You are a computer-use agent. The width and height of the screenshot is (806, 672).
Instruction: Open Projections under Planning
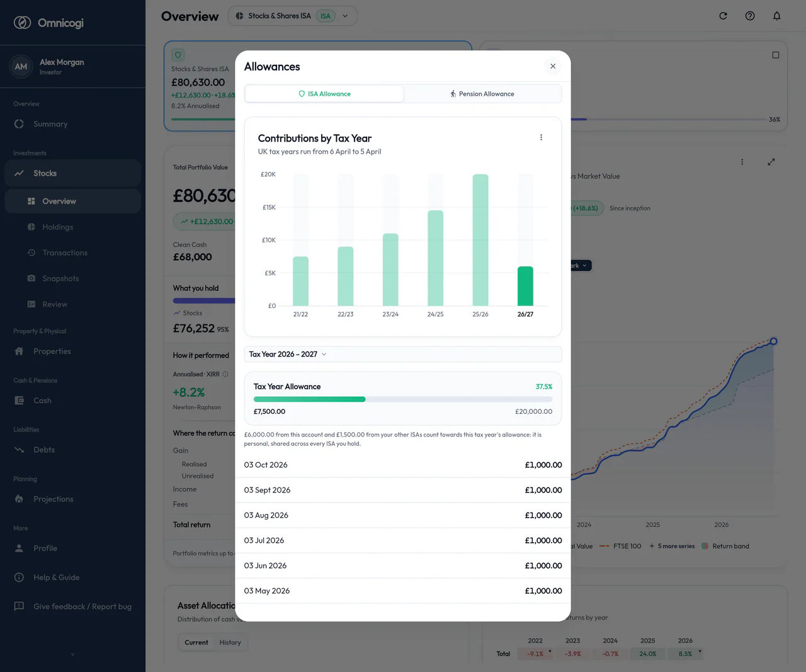click(x=72, y=499)
